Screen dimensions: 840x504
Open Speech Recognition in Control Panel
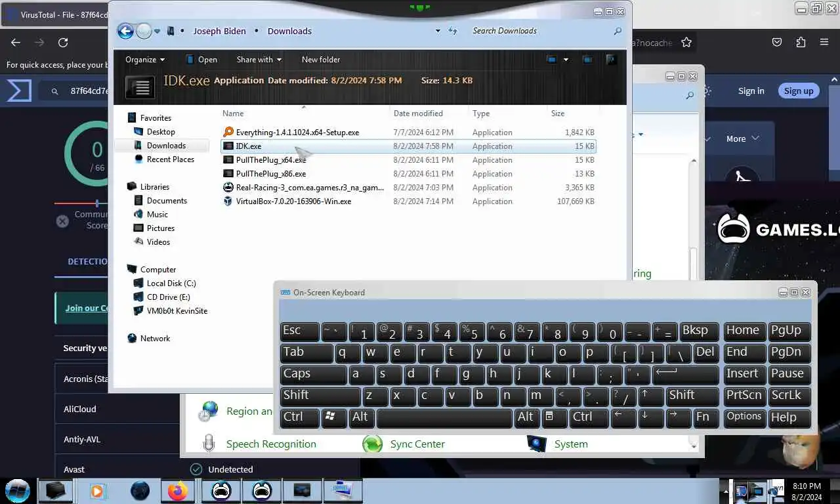click(271, 444)
